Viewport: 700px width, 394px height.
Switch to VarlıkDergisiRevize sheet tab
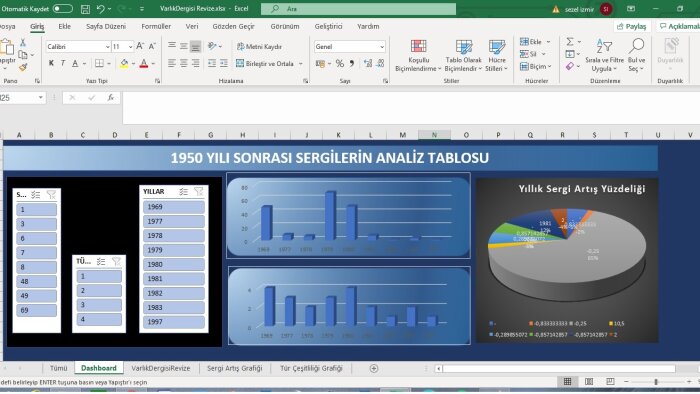coord(161,368)
